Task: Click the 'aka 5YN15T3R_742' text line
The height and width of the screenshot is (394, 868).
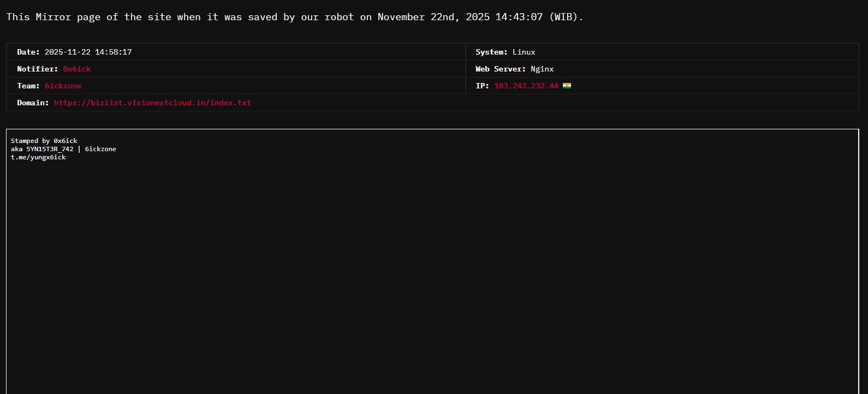Action: [x=42, y=149]
